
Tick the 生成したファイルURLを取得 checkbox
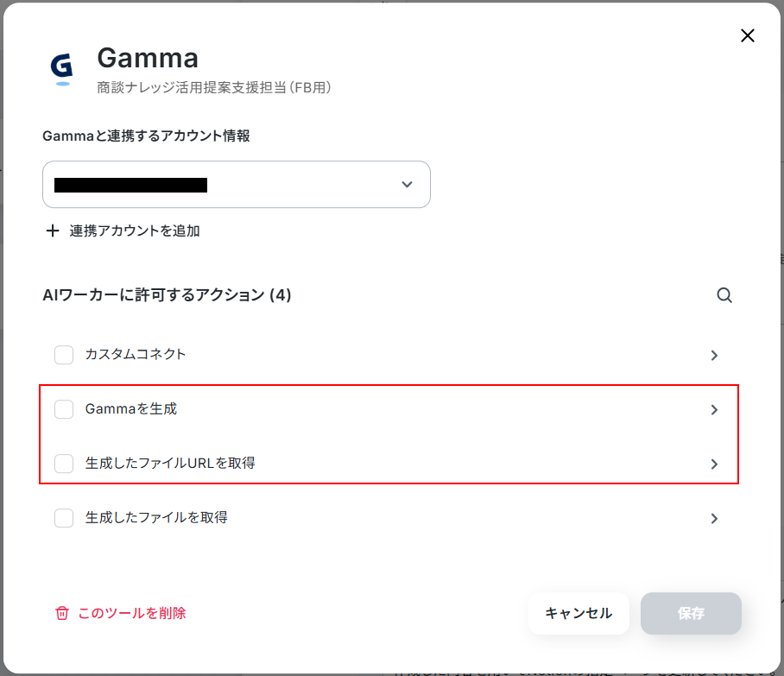[64, 464]
